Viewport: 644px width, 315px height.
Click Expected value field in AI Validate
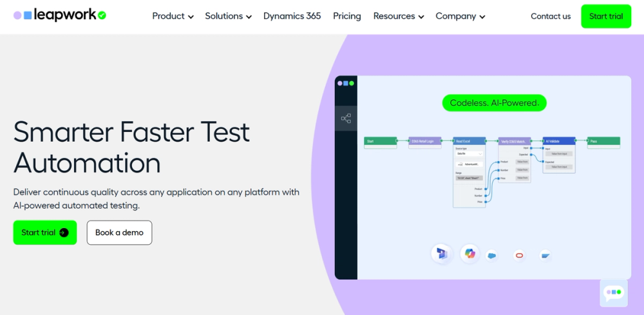pos(559,167)
